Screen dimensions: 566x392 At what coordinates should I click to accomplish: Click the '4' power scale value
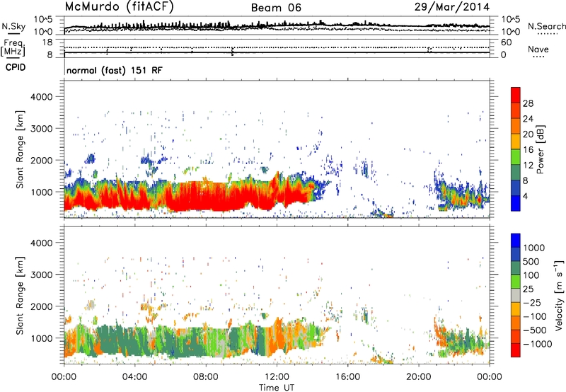(x=525, y=196)
